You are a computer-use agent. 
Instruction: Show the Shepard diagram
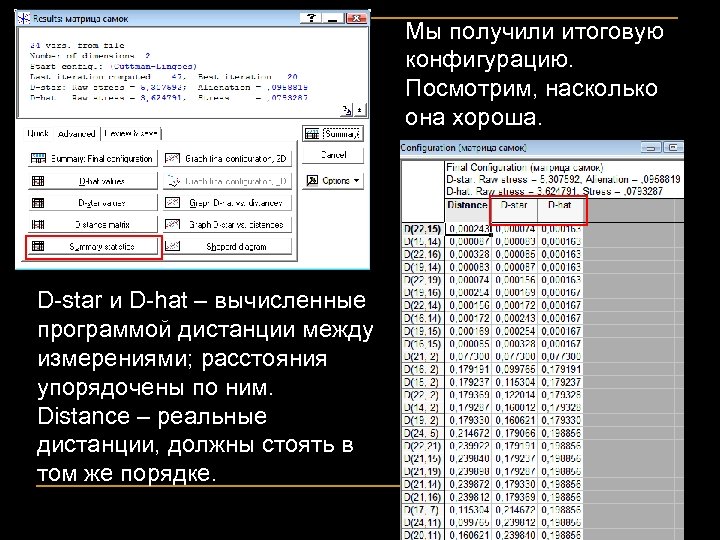pos(227,247)
